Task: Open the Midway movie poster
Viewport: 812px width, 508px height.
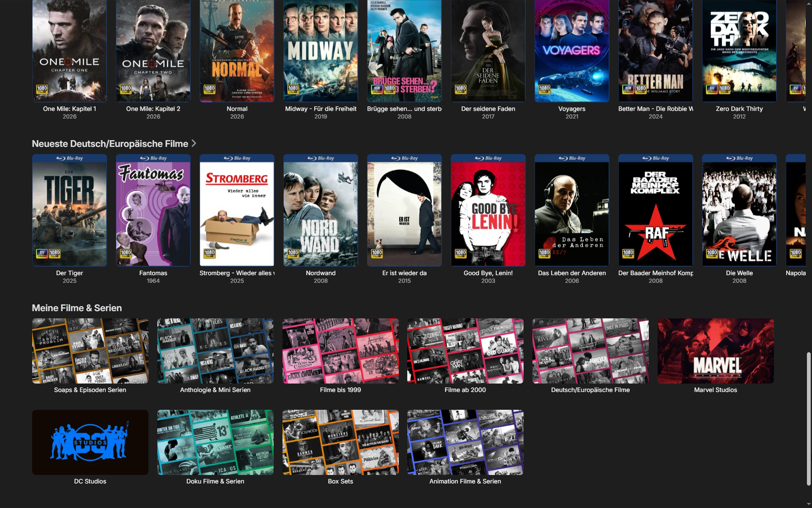Action: tap(321, 51)
